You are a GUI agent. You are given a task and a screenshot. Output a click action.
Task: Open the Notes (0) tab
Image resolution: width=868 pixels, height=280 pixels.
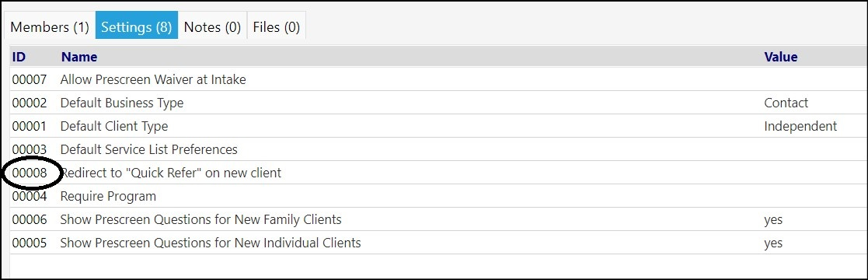(212, 26)
